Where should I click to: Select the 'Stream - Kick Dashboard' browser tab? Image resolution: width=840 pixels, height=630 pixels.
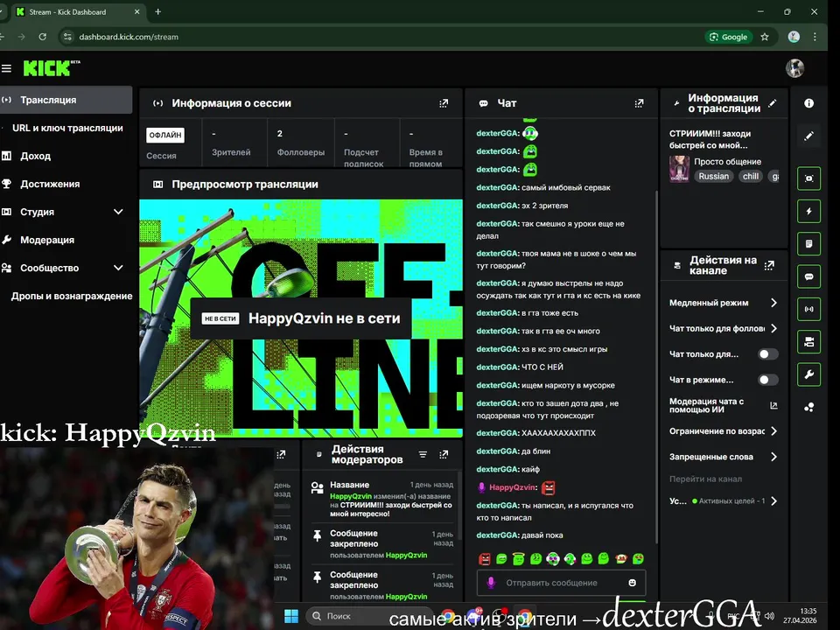(78, 11)
